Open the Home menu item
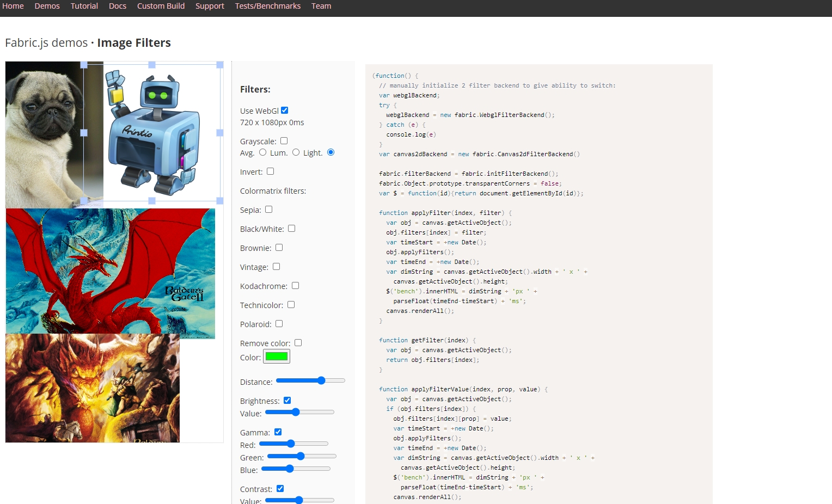 click(x=13, y=6)
